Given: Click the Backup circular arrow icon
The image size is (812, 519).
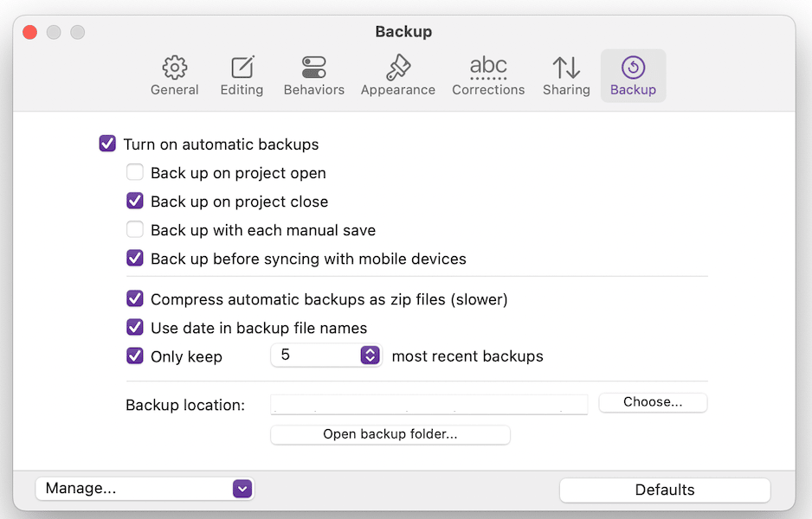Looking at the screenshot, I should (x=633, y=67).
